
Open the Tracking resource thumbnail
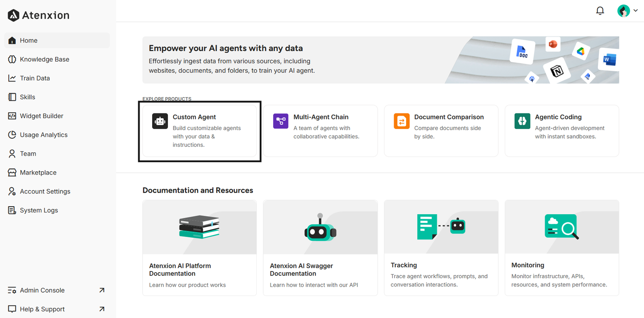[441, 227]
